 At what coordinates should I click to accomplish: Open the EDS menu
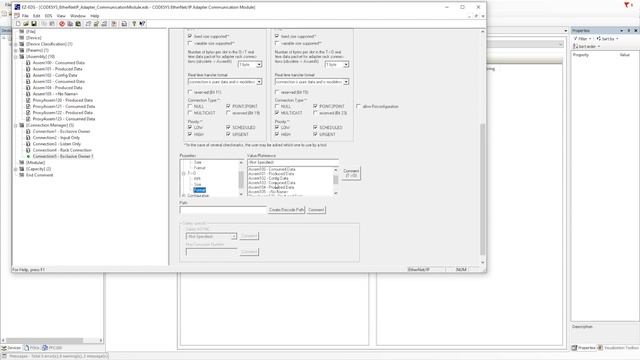[49, 16]
